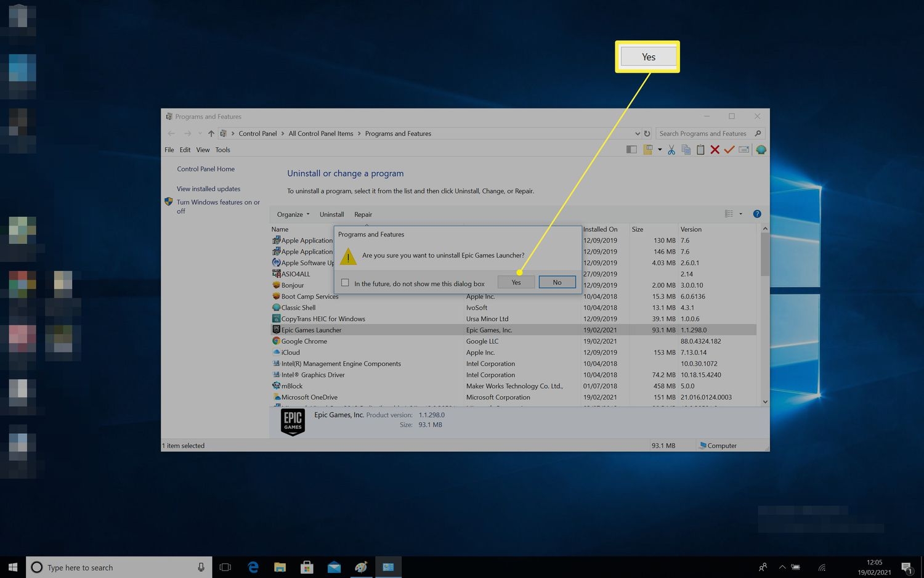The image size is (924, 578).
Task: Click the Uninstall toolbar button
Action: (x=331, y=214)
